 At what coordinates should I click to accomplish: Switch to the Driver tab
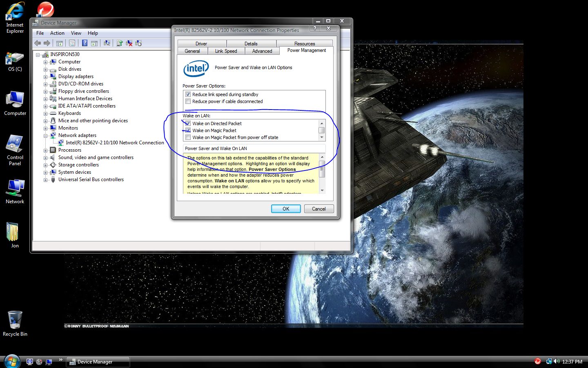201,43
